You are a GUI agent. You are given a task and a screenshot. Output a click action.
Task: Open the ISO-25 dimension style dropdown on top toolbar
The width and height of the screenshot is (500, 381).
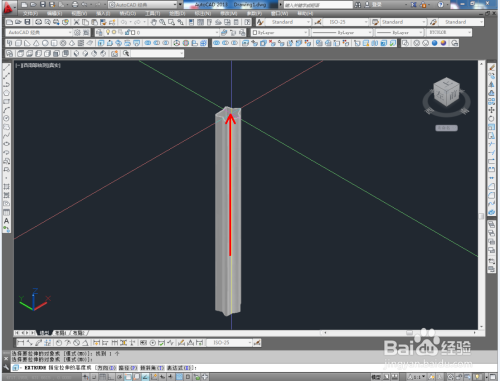point(346,22)
